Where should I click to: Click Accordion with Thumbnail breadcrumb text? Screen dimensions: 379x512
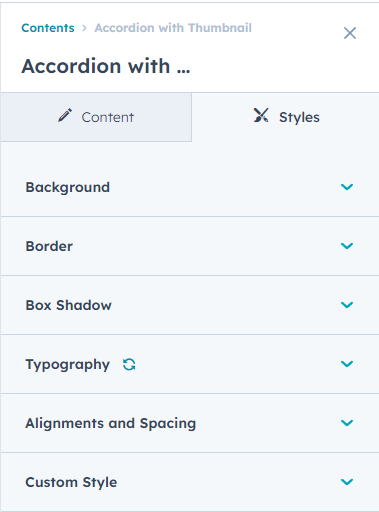click(173, 28)
